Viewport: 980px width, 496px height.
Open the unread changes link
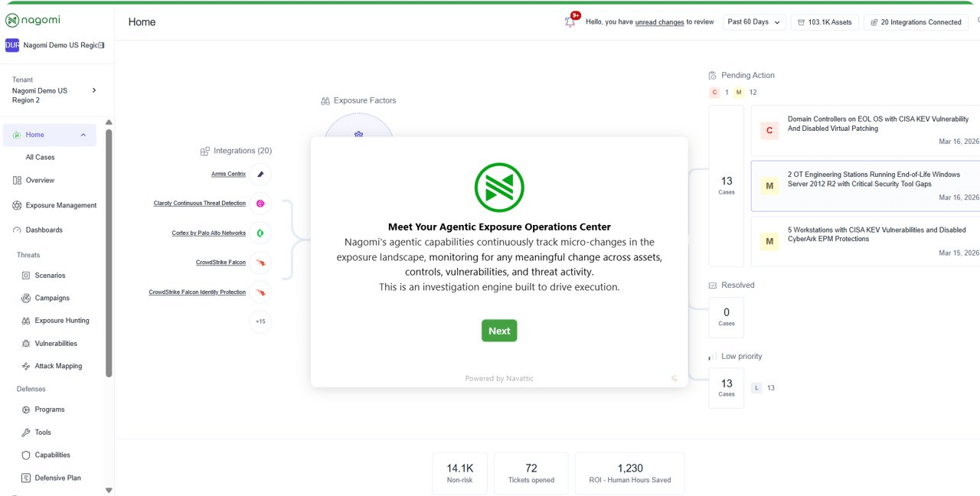(659, 22)
